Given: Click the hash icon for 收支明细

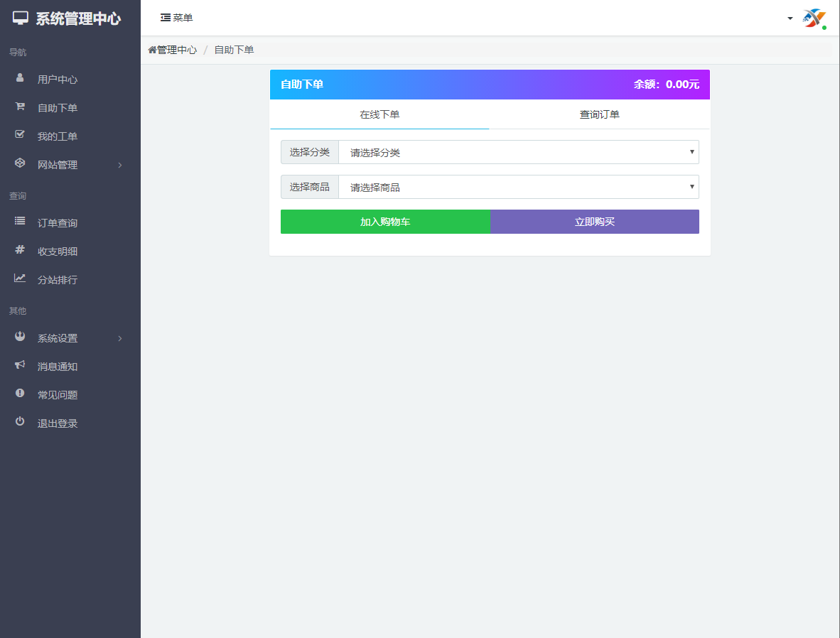Looking at the screenshot, I should click(x=20, y=250).
